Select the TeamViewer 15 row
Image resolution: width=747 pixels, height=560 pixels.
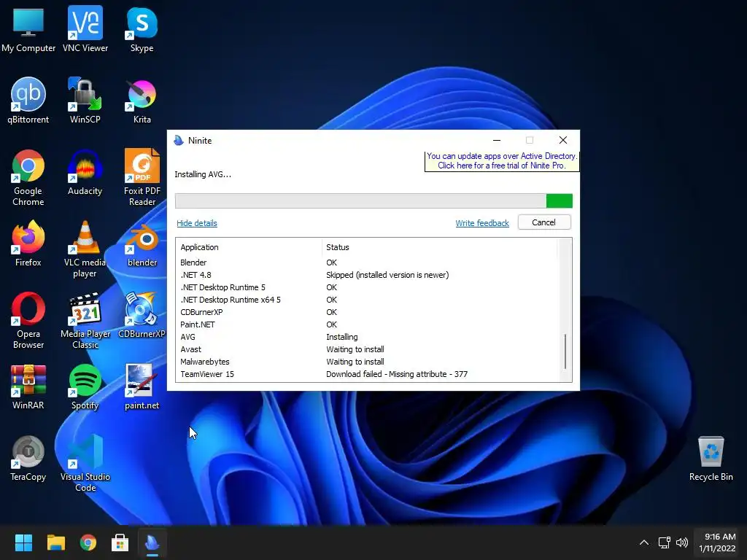[367, 374]
